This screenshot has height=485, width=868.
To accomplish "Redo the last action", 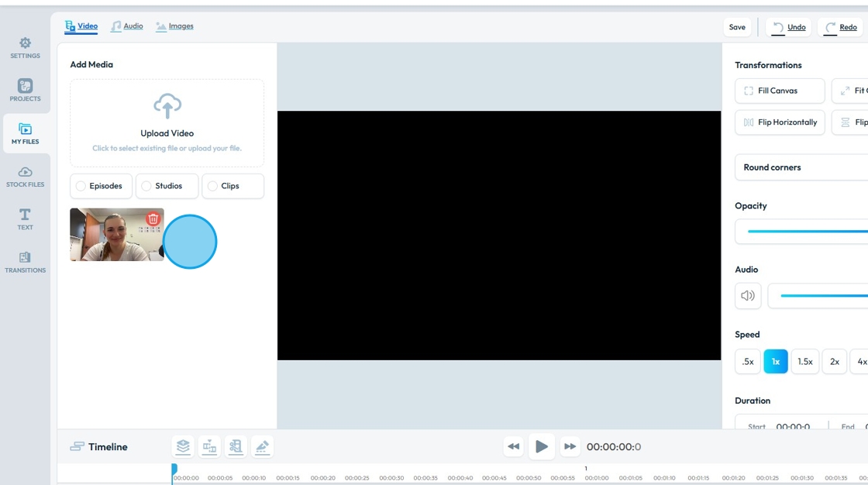I will click(x=840, y=27).
